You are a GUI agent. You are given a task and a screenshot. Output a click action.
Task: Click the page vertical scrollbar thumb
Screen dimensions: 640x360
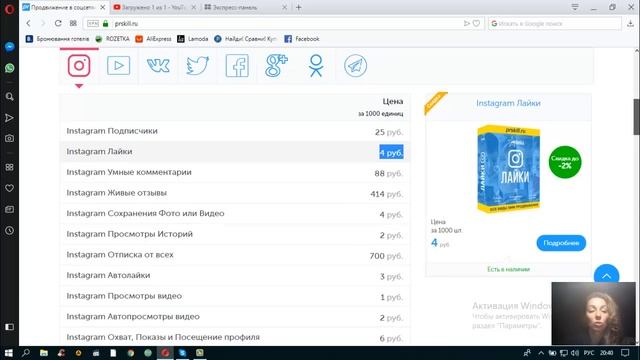(x=636, y=116)
